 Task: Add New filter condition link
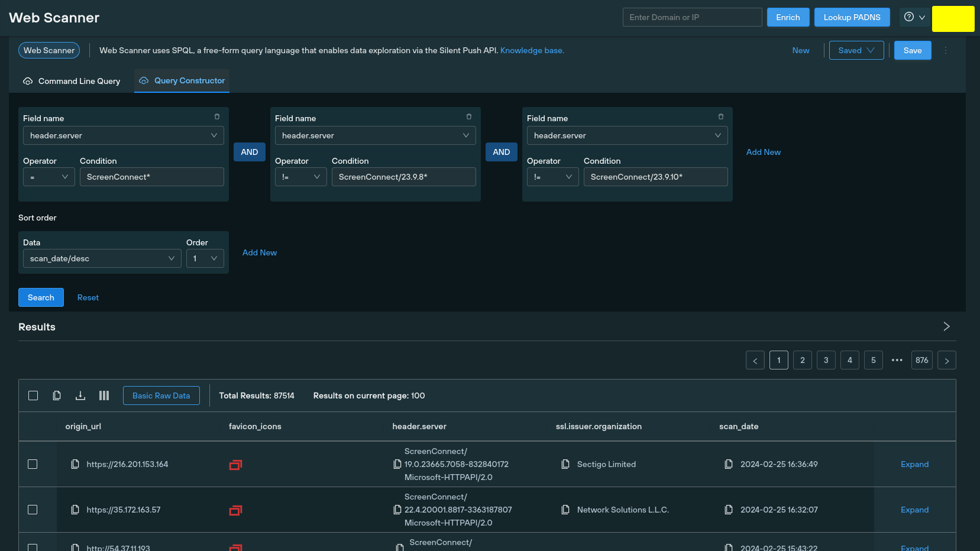764,152
